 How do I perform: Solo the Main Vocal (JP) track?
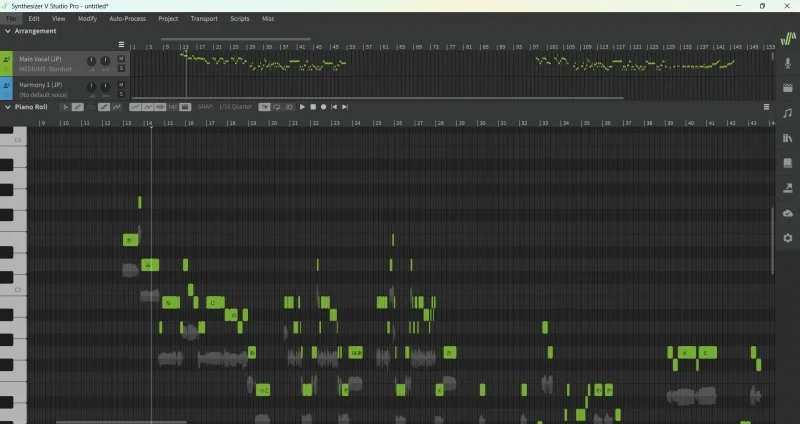coord(121,68)
